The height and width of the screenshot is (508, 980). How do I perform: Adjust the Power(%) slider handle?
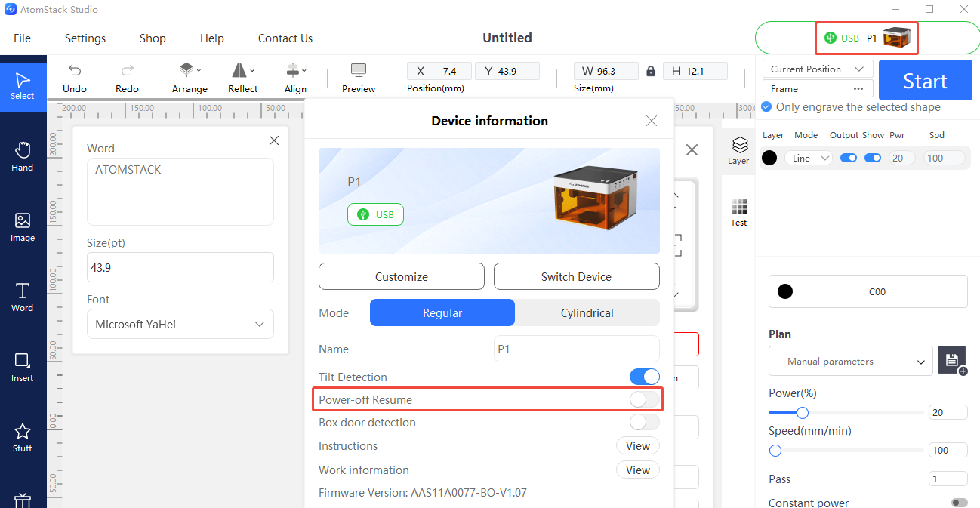point(803,413)
